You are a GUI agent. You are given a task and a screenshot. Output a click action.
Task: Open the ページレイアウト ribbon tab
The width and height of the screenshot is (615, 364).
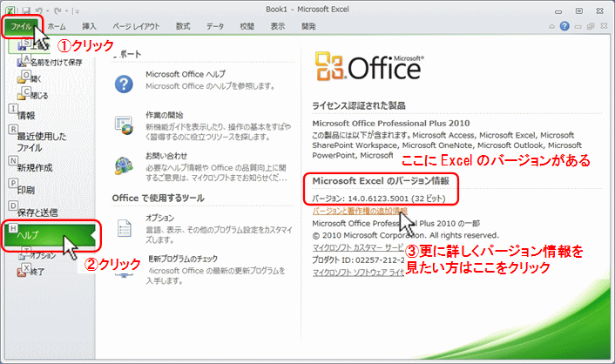coord(136,27)
